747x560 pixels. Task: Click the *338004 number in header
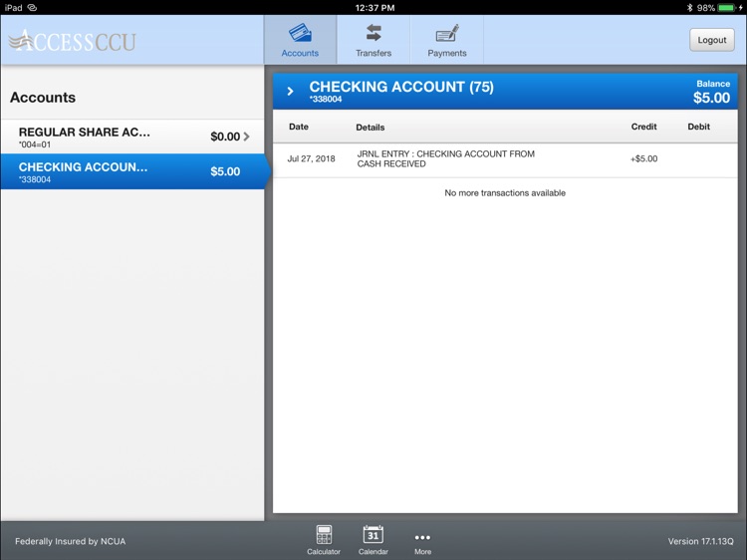pyautogui.click(x=326, y=99)
